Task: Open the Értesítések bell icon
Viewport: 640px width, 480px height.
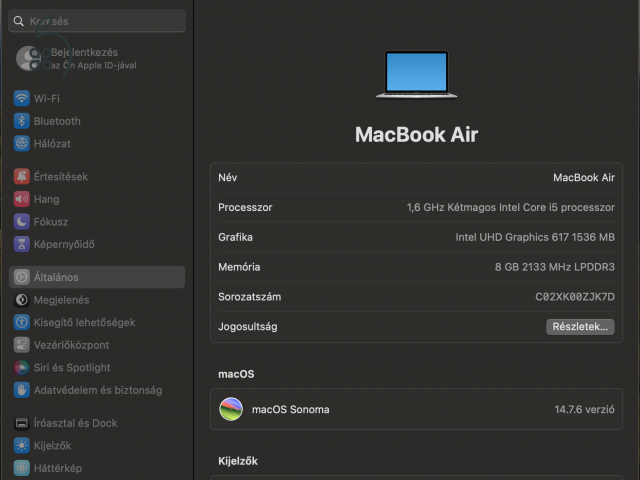Action: (22, 177)
